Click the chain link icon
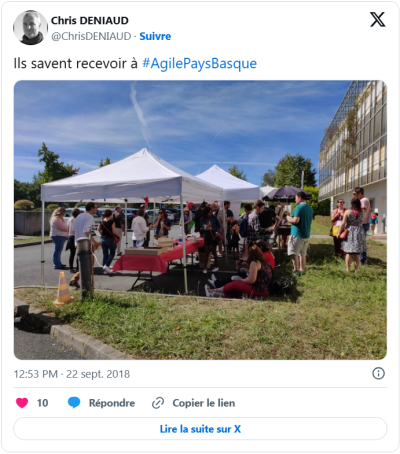The height and width of the screenshot is (454, 400). [x=158, y=403]
